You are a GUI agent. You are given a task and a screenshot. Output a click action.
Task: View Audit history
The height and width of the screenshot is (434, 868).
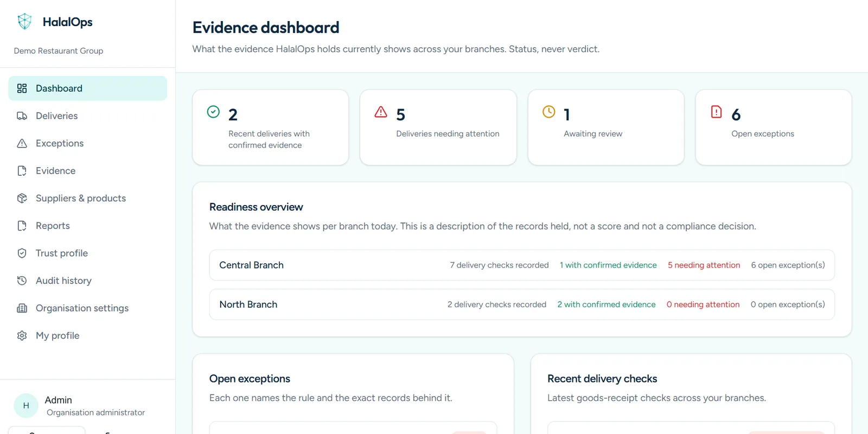coord(87,280)
